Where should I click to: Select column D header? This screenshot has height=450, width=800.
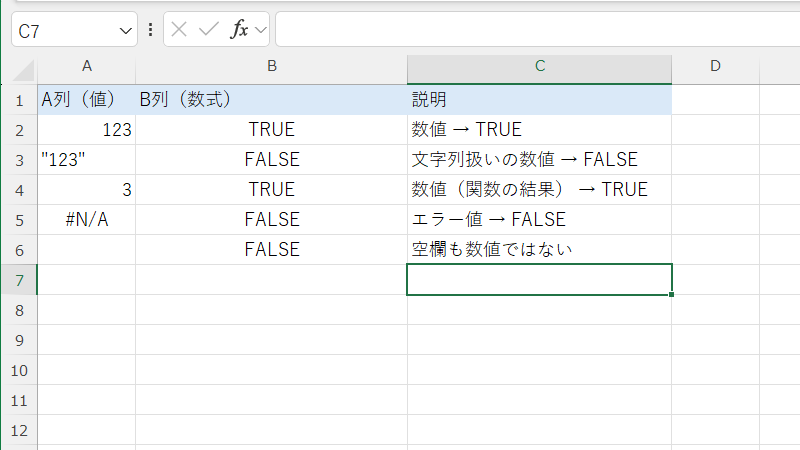click(x=715, y=67)
